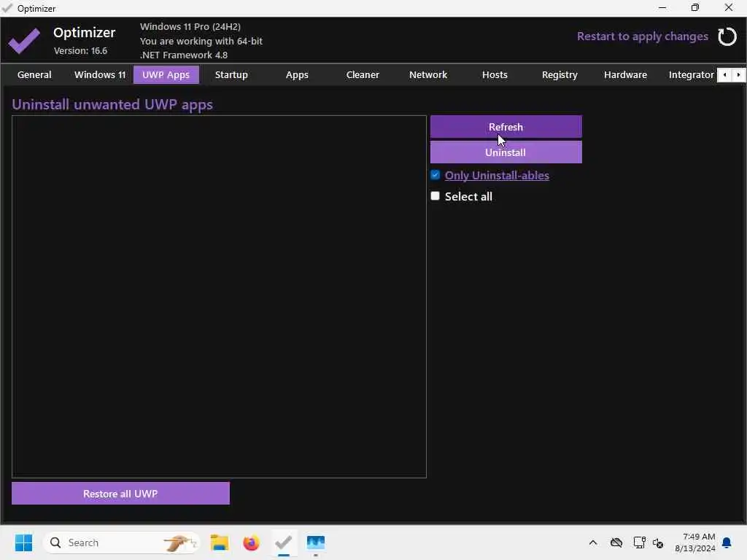Click the OneDrive cloud tray icon
747x560 pixels.
click(x=616, y=542)
